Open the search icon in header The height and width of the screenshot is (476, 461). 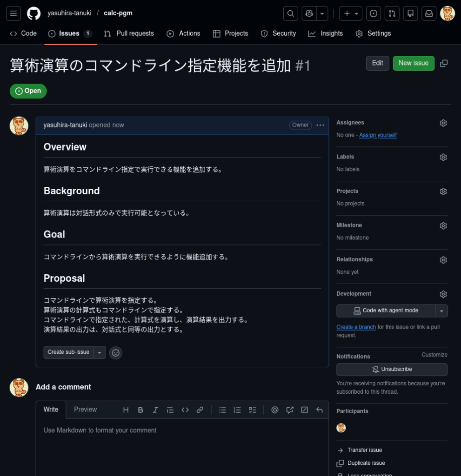pos(291,13)
